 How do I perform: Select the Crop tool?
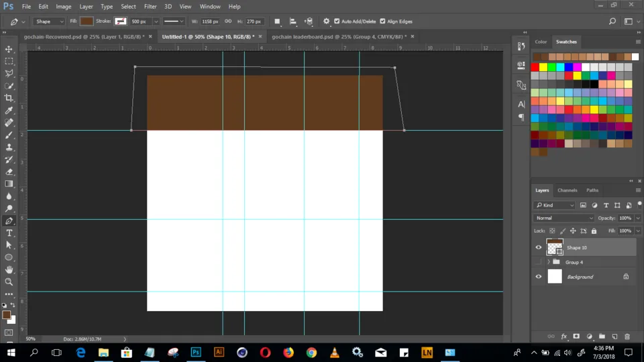[x=9, y=98]
